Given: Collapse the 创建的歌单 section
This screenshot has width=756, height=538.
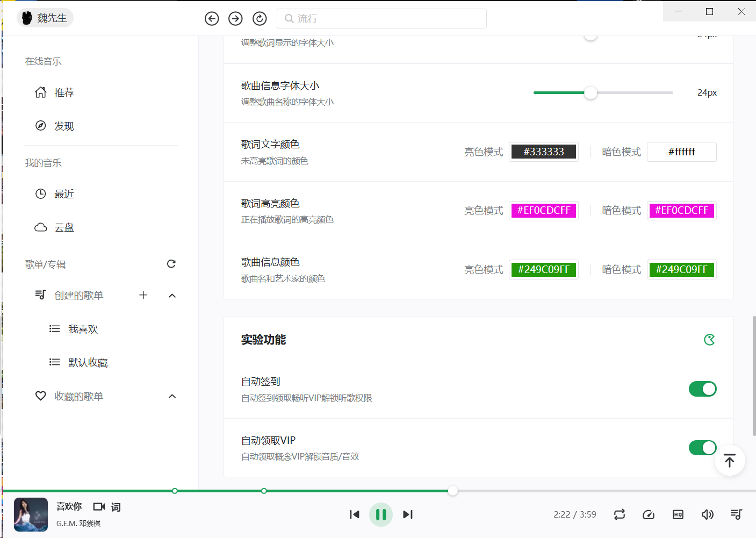Looking at the screenshot, I should click(x=172, y=295).
